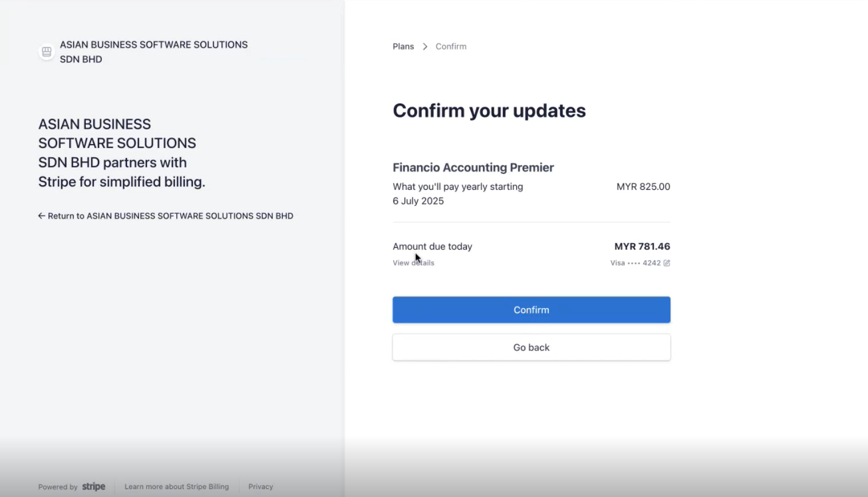Click the Go back button

tap(531, 347)
